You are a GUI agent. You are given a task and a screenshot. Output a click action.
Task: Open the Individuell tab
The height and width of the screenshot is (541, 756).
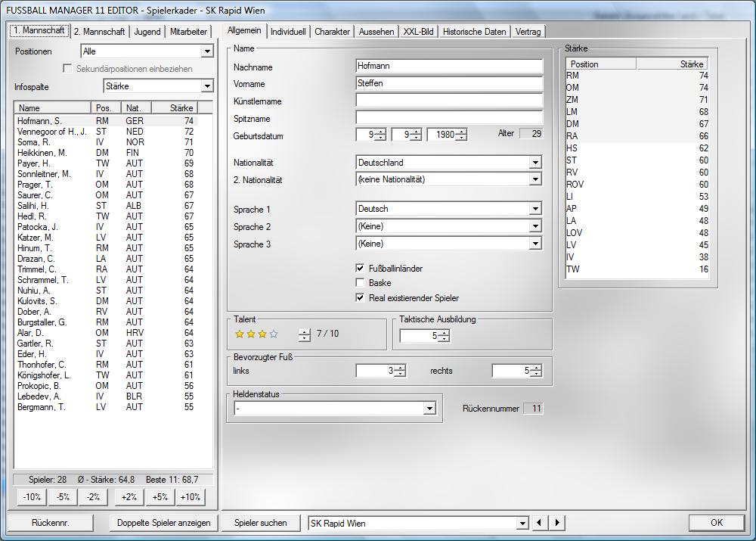(288, 32)
